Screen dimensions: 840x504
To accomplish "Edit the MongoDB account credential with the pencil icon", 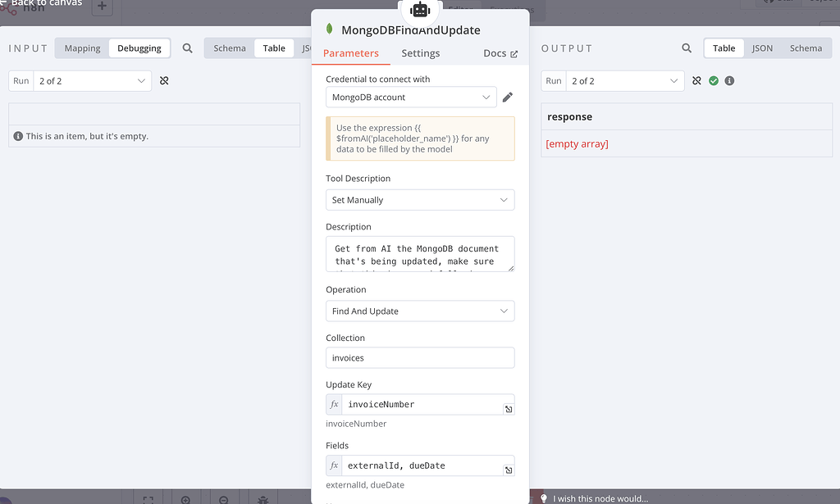I will pos(507,97).
